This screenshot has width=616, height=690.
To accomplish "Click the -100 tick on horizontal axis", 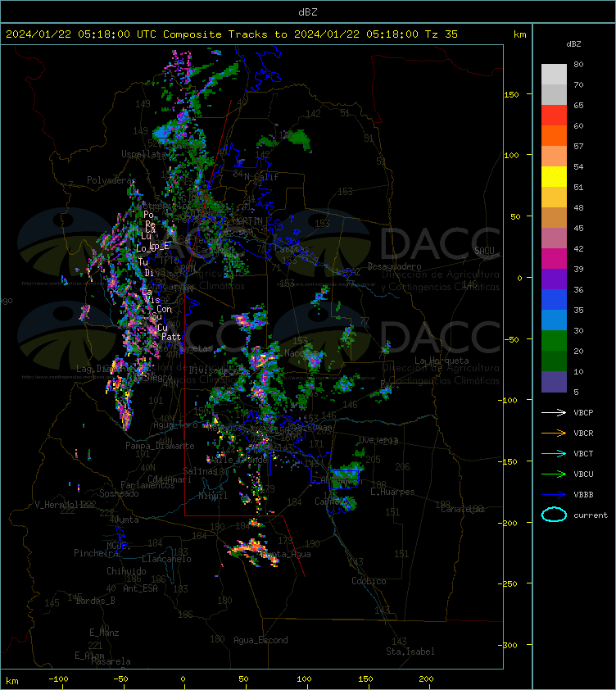I will click(58, 679).
